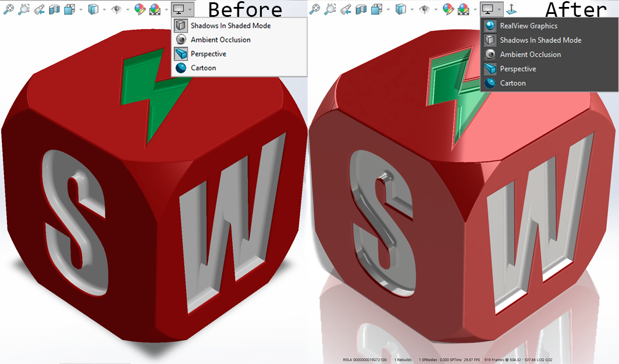Open Section View in the After toolbar
Viewport: 619px width, 364px height.
tap(361, 9)
